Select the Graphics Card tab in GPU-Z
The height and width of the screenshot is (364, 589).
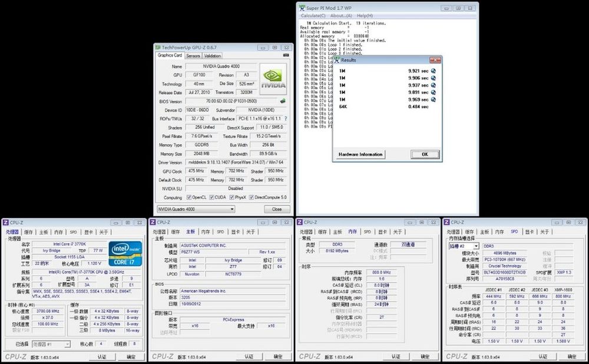170,55
